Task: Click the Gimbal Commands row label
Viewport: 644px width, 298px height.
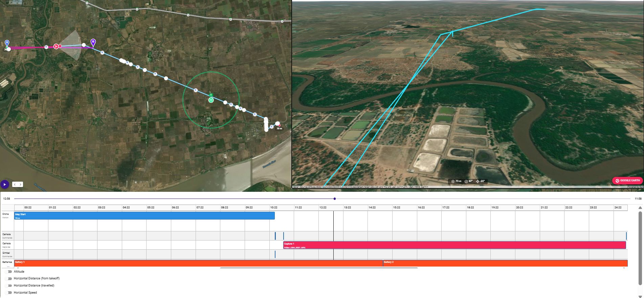Action: 7,254
